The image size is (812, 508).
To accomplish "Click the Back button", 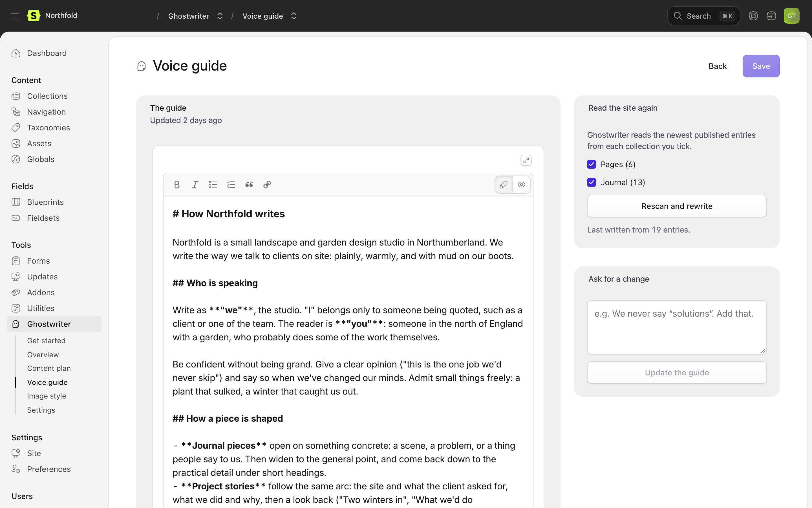I will (718, 66).
